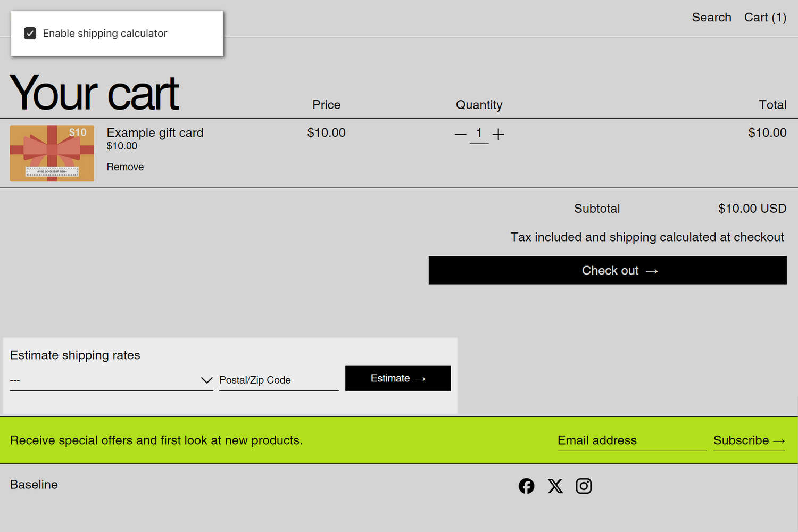798x532 pixels.
Task: Open the X social media icon
Action: coord(555,486)
